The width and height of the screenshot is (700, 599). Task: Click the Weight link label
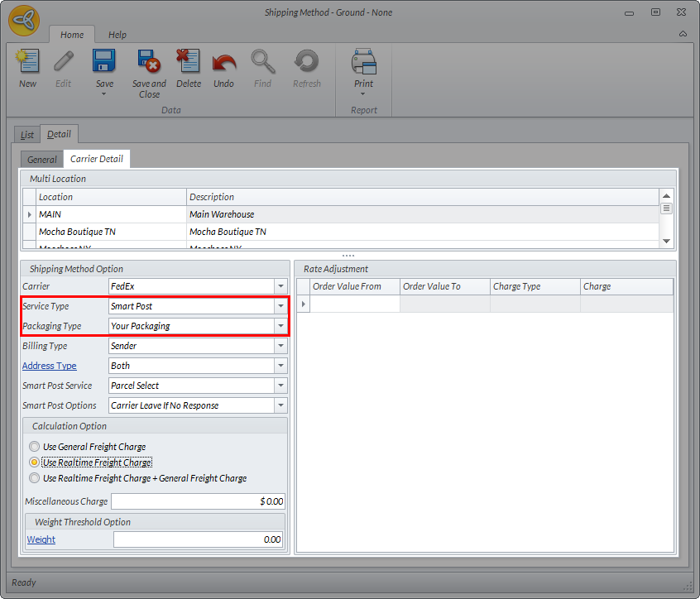[x=41, y=539]
